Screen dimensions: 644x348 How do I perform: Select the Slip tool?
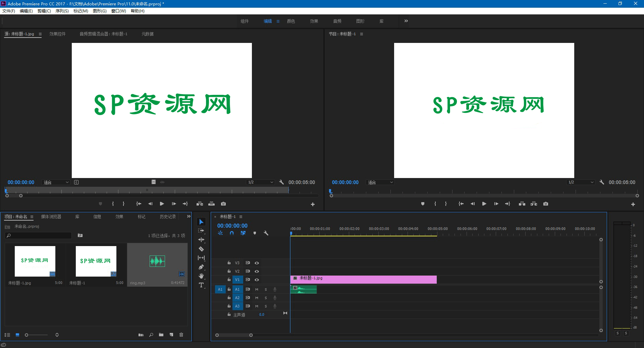coord(201,258)
